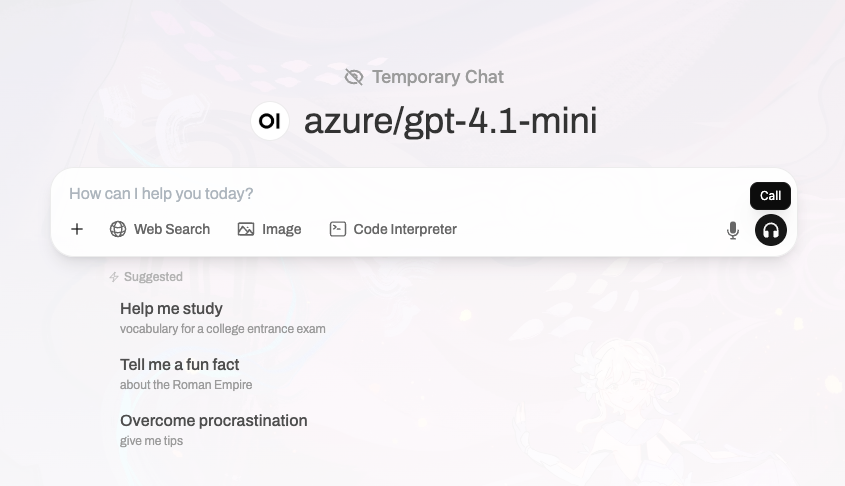Viewport: 845px width, 486px height.
Task: Toggle Web Search on
Action: point(160,229)
